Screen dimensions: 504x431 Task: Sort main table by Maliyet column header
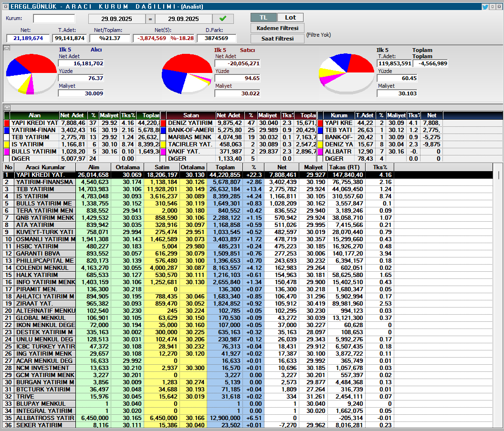click(314, 167)
